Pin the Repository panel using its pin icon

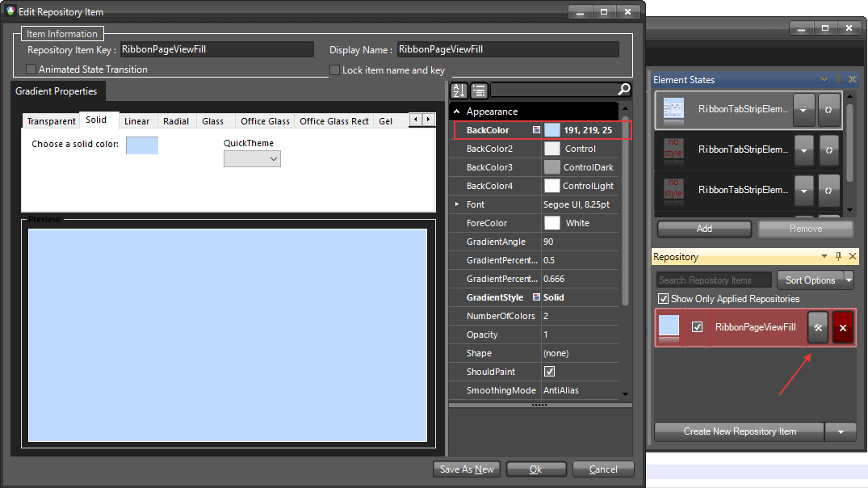tap(839, 256)
